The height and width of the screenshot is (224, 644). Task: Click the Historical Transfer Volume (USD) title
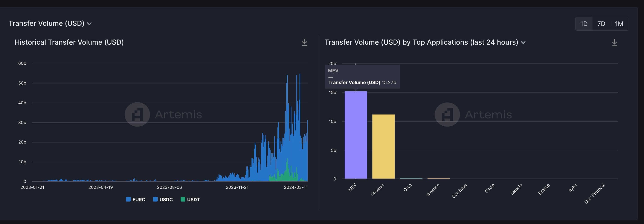click(x=69, y=42)
